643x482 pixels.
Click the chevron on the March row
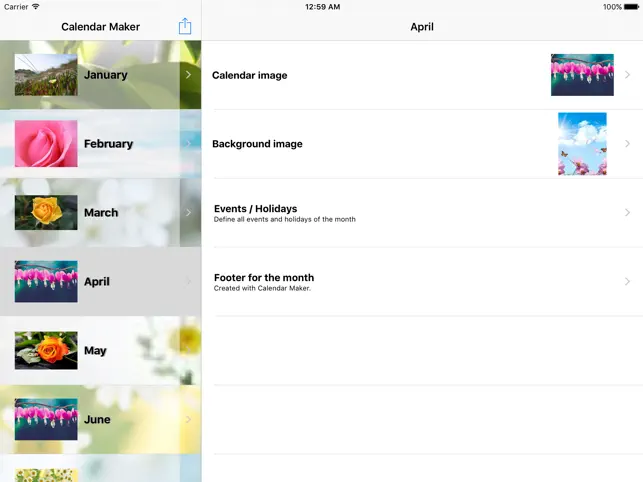[x=188, y=212]
